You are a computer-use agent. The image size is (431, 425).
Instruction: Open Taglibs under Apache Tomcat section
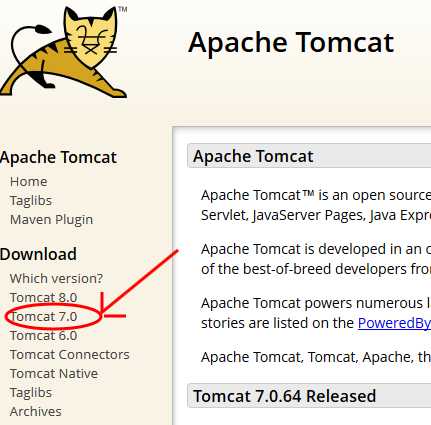(31, 201)
